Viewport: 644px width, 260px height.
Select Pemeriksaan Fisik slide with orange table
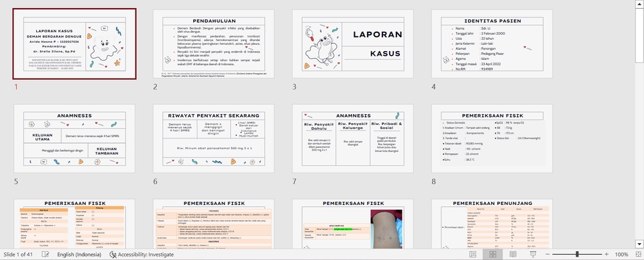coord(74,224)
